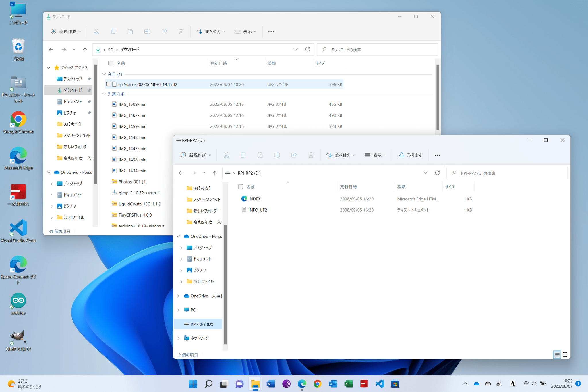Toggle select-all checkbox in RPI-RP2 header

[241, 187]
